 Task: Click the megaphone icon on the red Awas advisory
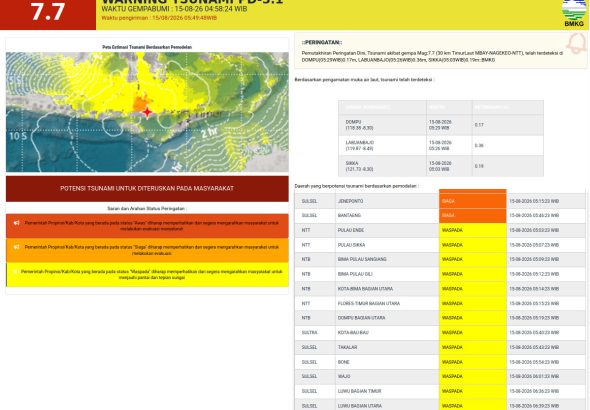17,223
